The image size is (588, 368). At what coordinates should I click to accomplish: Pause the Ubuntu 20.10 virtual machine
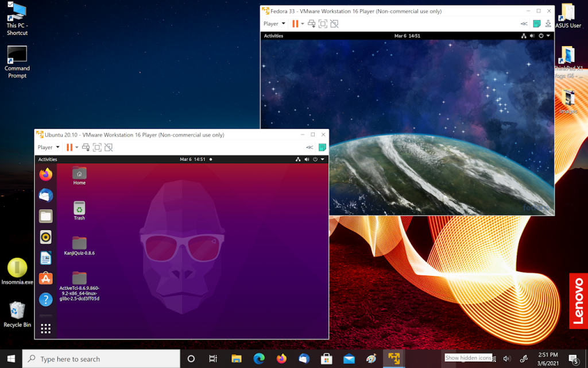coord(69,147)
